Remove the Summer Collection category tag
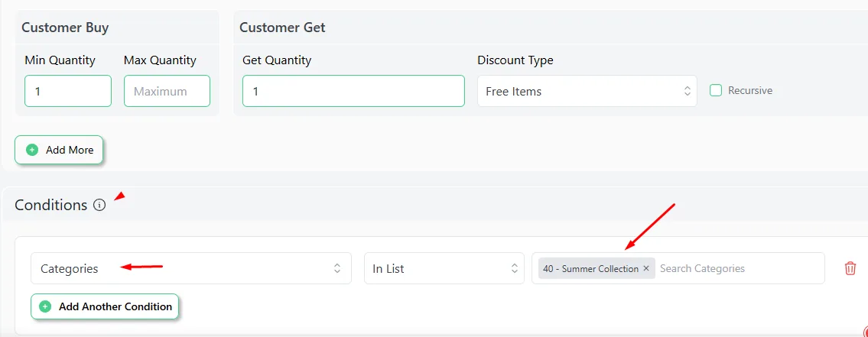Viewport: 868px width, 337px height. (x=646, y=268)
